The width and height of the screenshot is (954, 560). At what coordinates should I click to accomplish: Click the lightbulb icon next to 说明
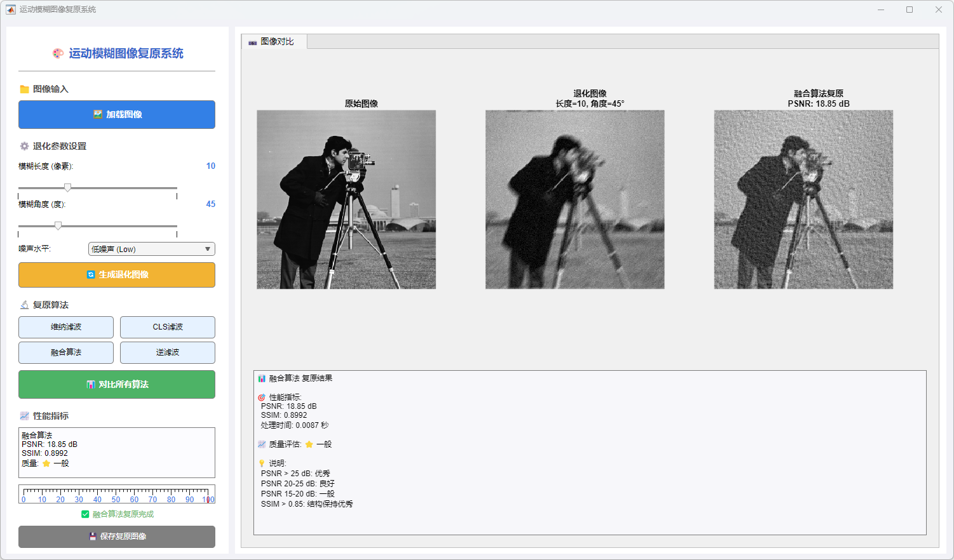tap(262, 463)
